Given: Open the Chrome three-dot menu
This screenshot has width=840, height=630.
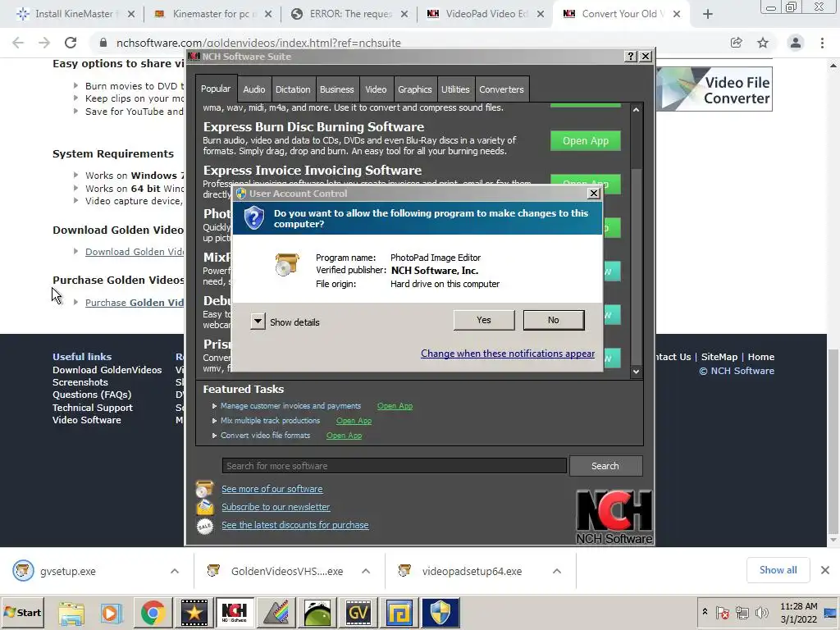Looking at the screenshot, I should pyautogui.click(x=822, y=43).
